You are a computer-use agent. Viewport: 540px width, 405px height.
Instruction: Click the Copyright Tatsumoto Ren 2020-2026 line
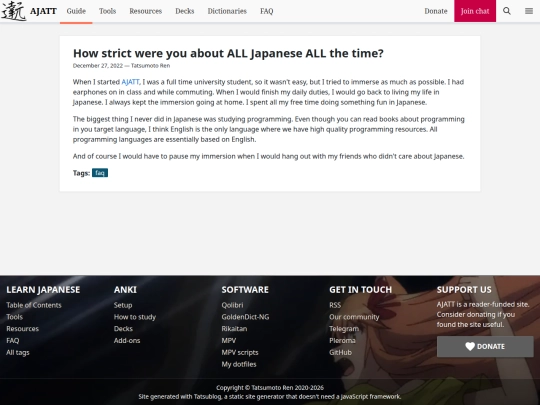tap(270, 388)
